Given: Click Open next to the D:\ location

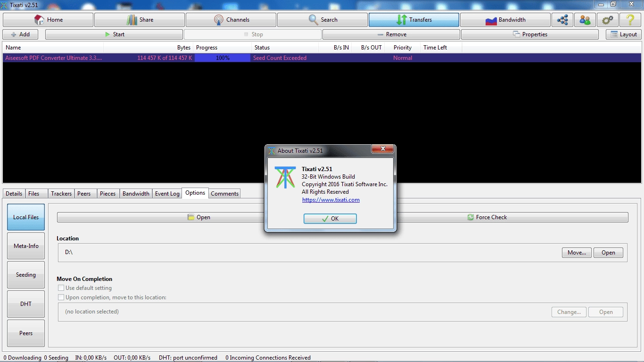Looking at the screenshot, I should pyautogui.click(x=608, y=253).
